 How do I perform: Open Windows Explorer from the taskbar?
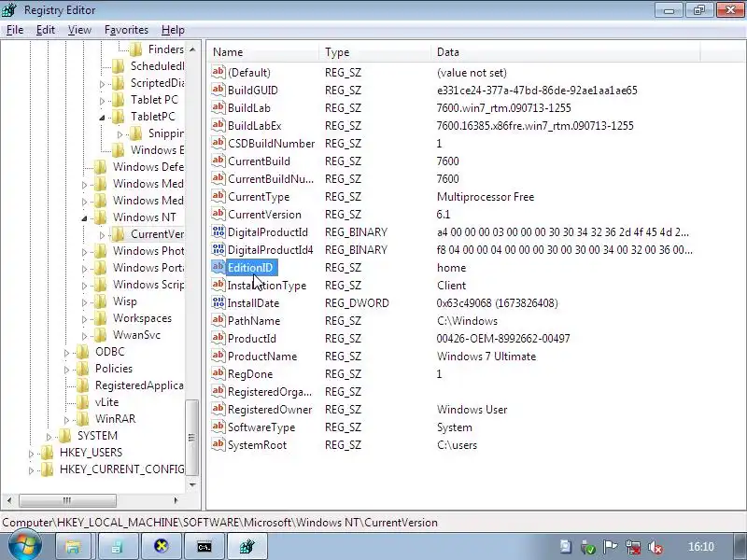pos(74,546)
